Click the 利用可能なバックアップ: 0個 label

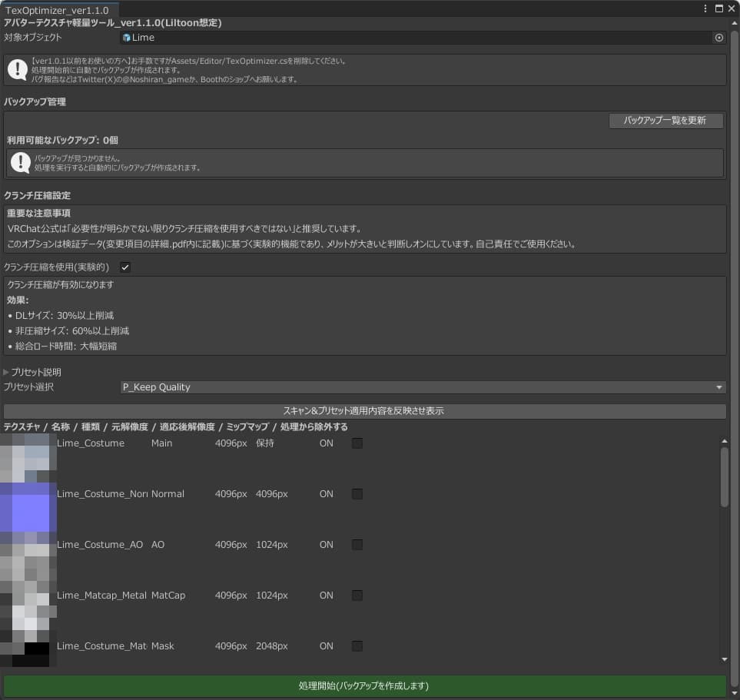click(x=62, y=140)
